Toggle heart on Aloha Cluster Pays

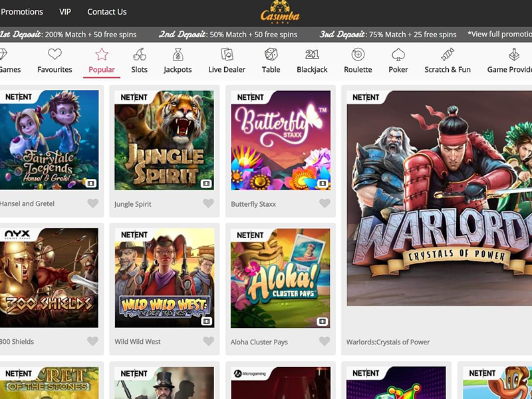325,341
